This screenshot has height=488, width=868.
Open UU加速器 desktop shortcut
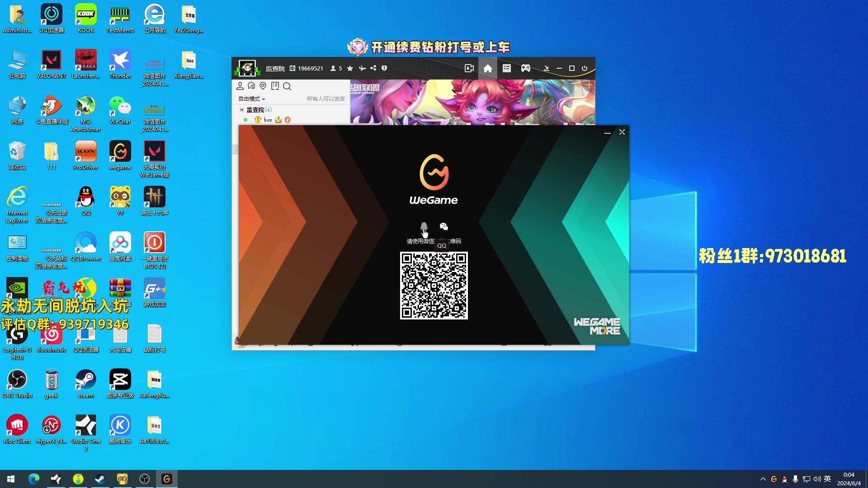(x=52, y=18)
